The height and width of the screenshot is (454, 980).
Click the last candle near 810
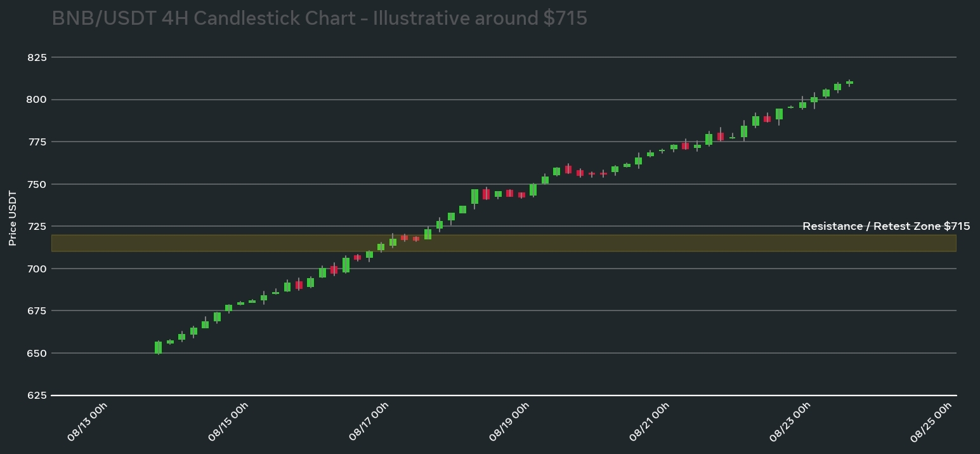[849, 83]
